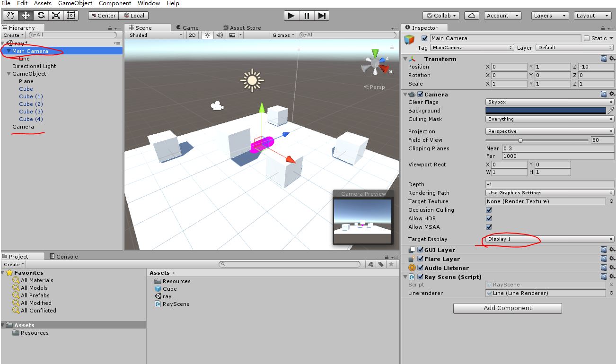The image size is (616, 364).
Task: Collapse Main Camera in Hierarchy
Action: [9, 51]
